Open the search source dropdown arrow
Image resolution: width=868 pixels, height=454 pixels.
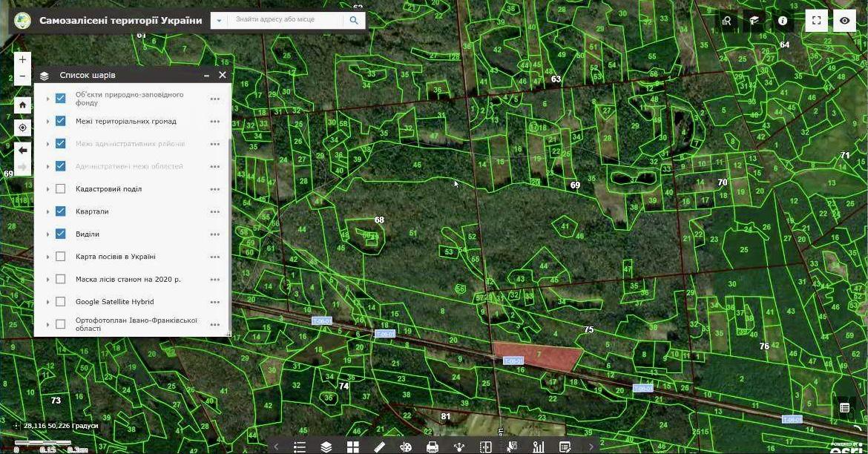(x=219, y=21)
